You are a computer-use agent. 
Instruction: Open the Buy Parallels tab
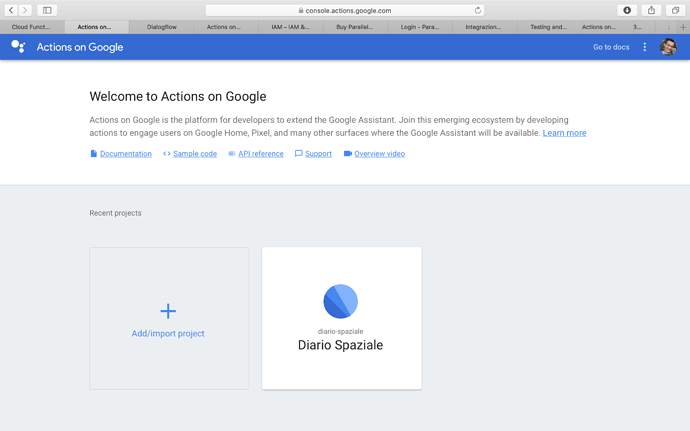[x=354, y=27]
